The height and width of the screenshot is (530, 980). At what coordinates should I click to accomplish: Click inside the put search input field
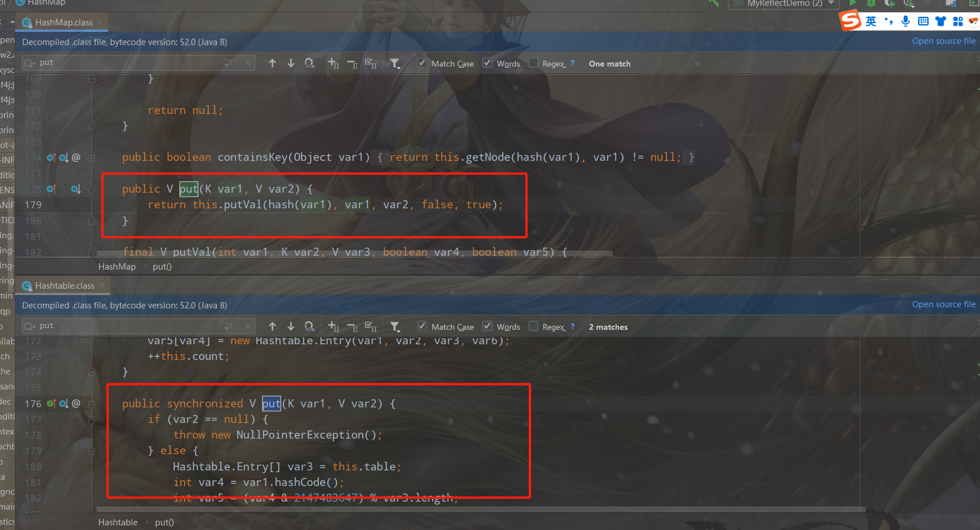[x=116, y=62]
